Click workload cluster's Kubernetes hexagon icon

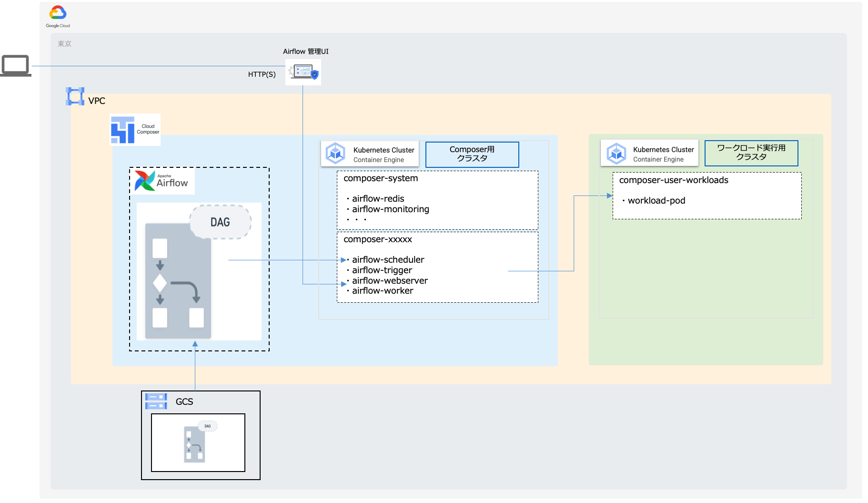616,154
